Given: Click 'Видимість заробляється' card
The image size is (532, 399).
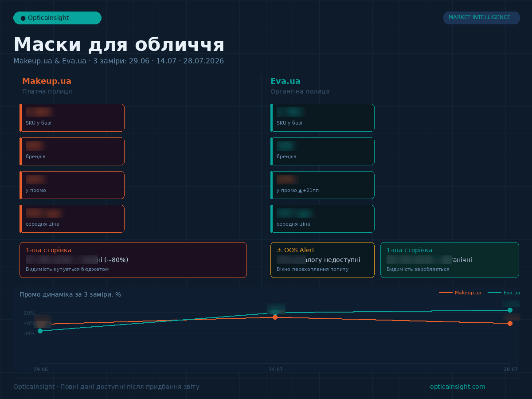Looking at the screenshot, I should [450, 260].
